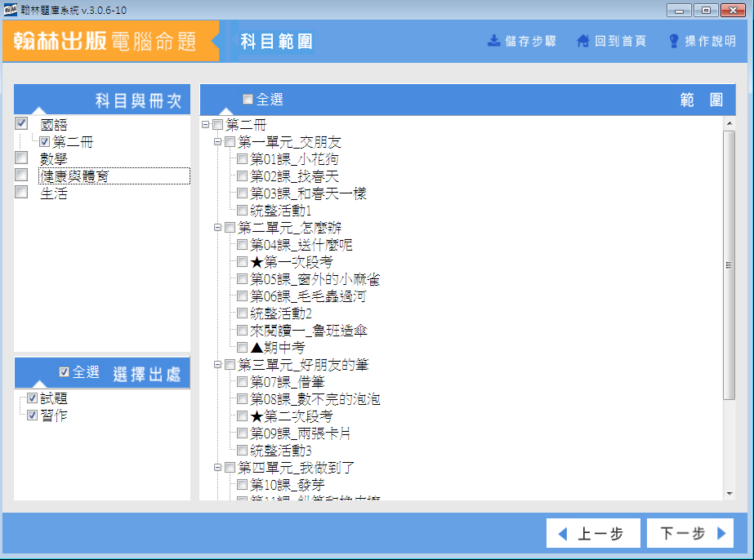Check 第05課_窗外的小麻雀 checkbox
Screen dimensions: 754x560
(243, 279)
